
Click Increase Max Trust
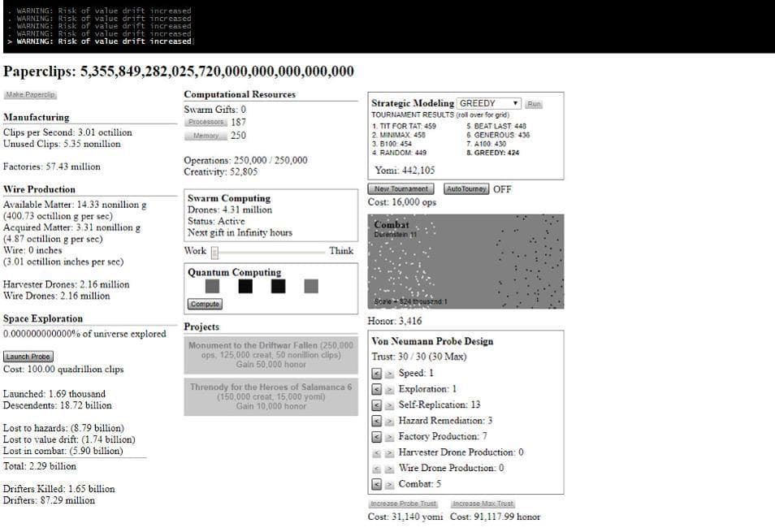pyautogui.click(x=483, y=504)
